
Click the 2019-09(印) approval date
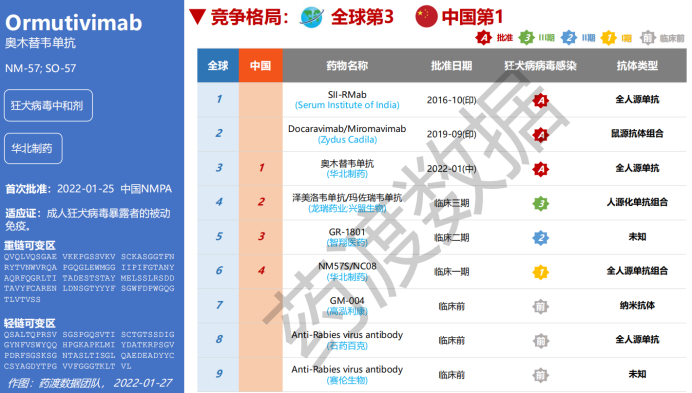coord(451,134)
